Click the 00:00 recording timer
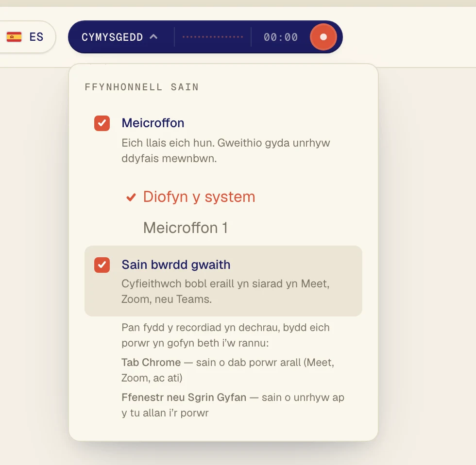 (x=281, y=37)
